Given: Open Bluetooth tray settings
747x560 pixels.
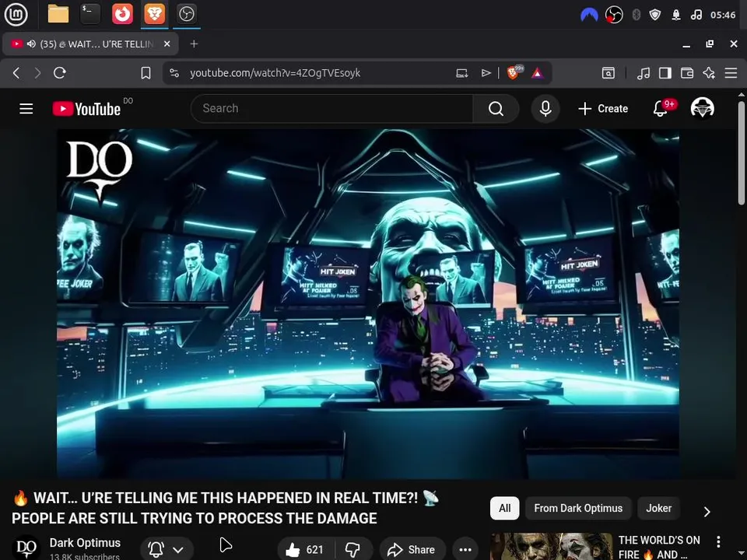Looking at the screenshot, I should click(x=636, y=15).
